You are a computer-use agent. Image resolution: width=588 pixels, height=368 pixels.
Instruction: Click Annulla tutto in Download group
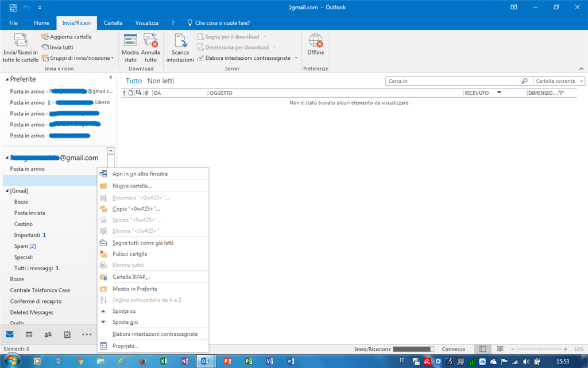pos(150,48)
